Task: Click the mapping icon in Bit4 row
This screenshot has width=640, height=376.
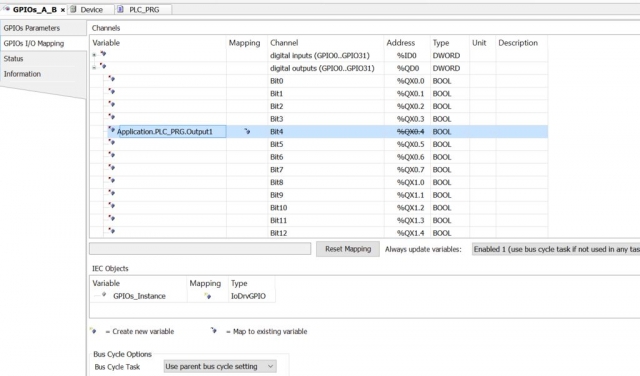Action: [x=247, y=131]
